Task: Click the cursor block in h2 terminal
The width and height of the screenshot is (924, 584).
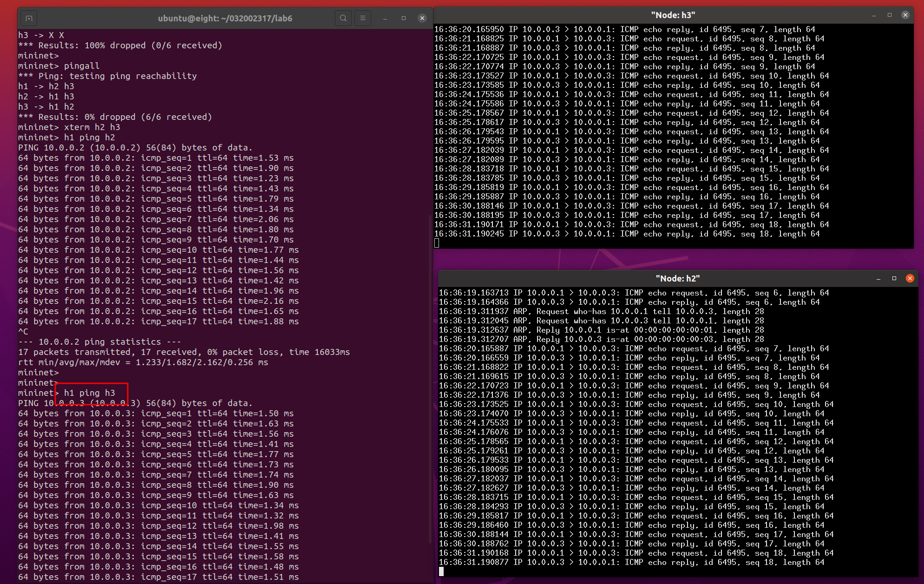Action: 441,571
